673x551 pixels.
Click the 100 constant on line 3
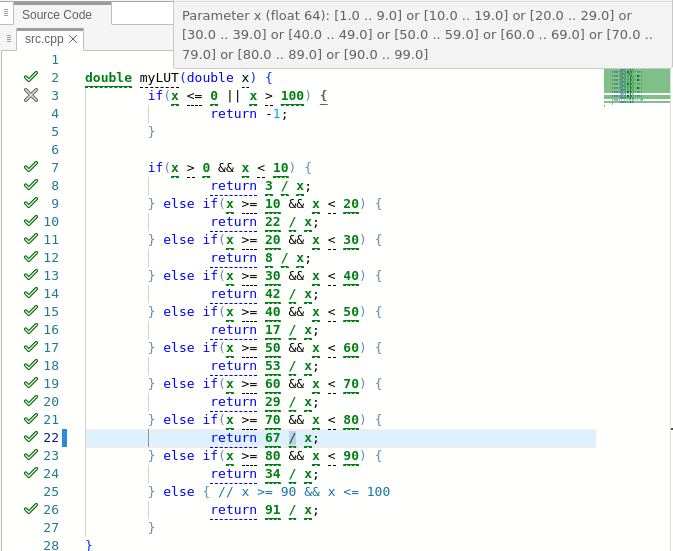click(292, 96)
